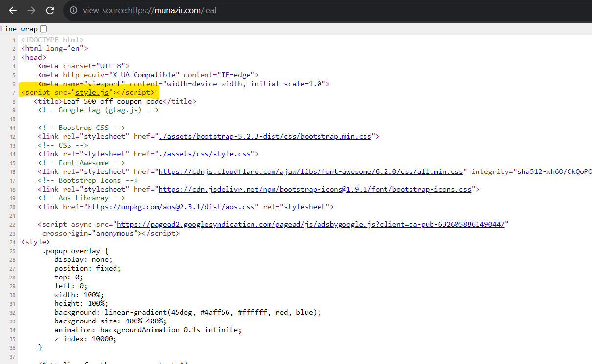The height and width of the screenshot is (364, 592).
Task: Click the back navigation arrow
Action: click(x=12, y=10)
